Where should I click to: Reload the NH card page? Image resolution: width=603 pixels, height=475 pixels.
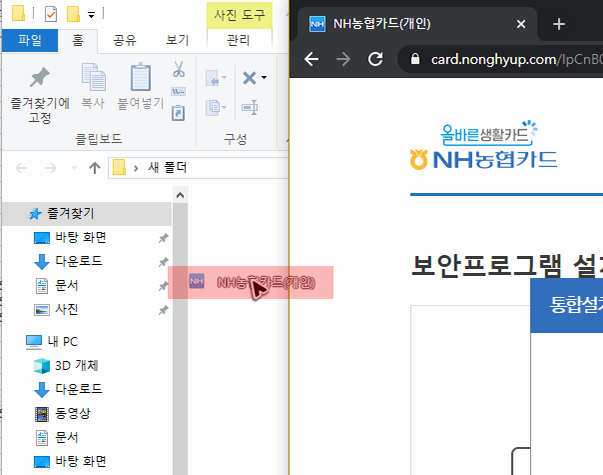click(x=375, y=59)
